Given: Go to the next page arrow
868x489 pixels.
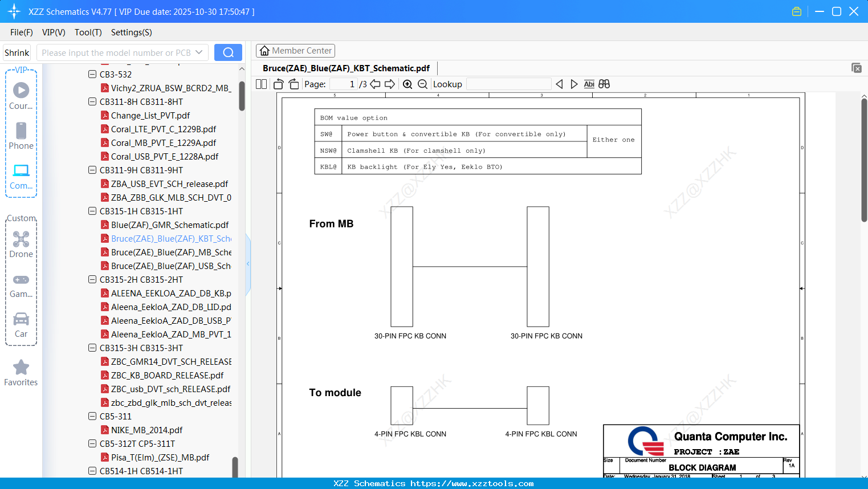Looking at the screenshot, I should [x=390, y=84].
